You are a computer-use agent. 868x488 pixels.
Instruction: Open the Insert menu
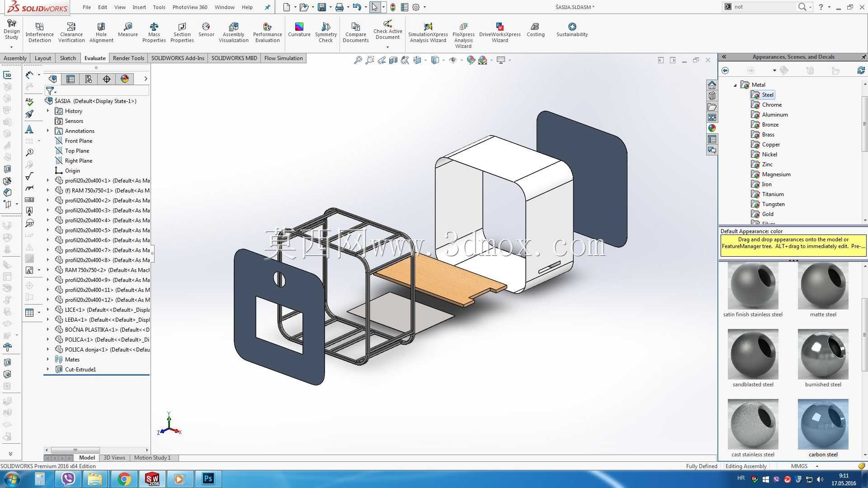click(139, 7)
